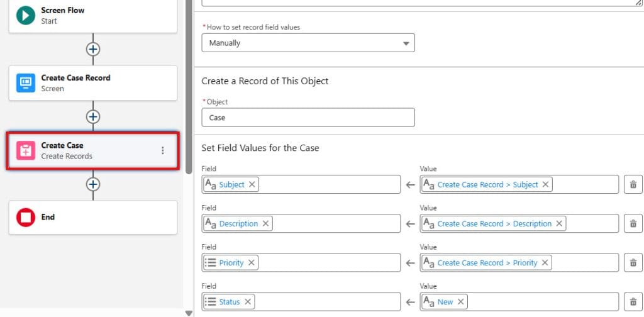This screenshot has height=317, width=644.
Task: Click the Set Field Values for the Case heading
Action: pos(260,148)
